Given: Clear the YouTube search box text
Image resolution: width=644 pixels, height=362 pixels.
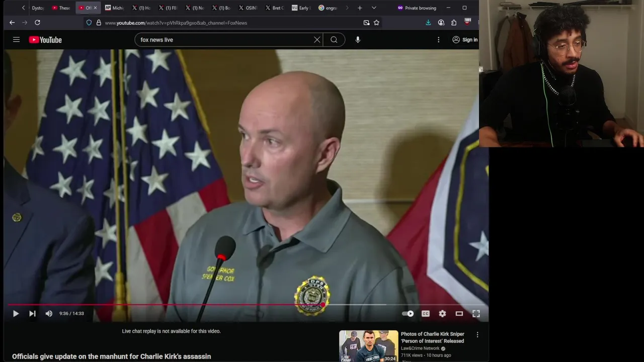Looking at the screenshot, I should click(317, 40).
